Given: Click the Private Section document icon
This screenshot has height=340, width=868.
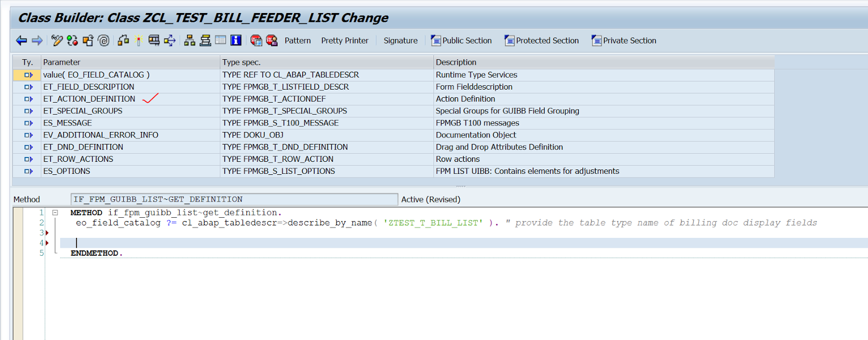Looking at the screenshot, I should click(x=596, y=40).
